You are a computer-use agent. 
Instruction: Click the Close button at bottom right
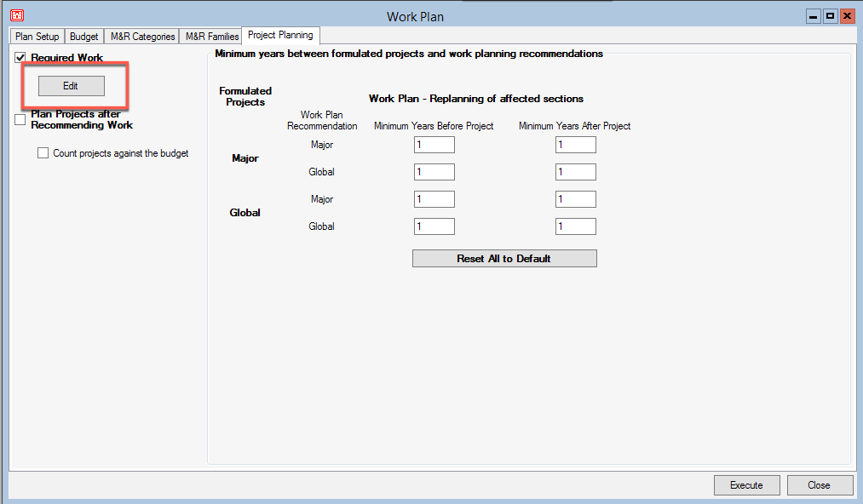pos(819,485)
